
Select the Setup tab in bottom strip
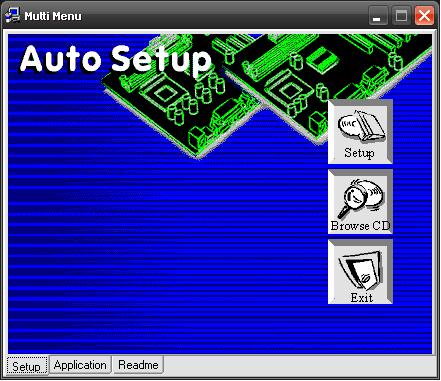27,366
